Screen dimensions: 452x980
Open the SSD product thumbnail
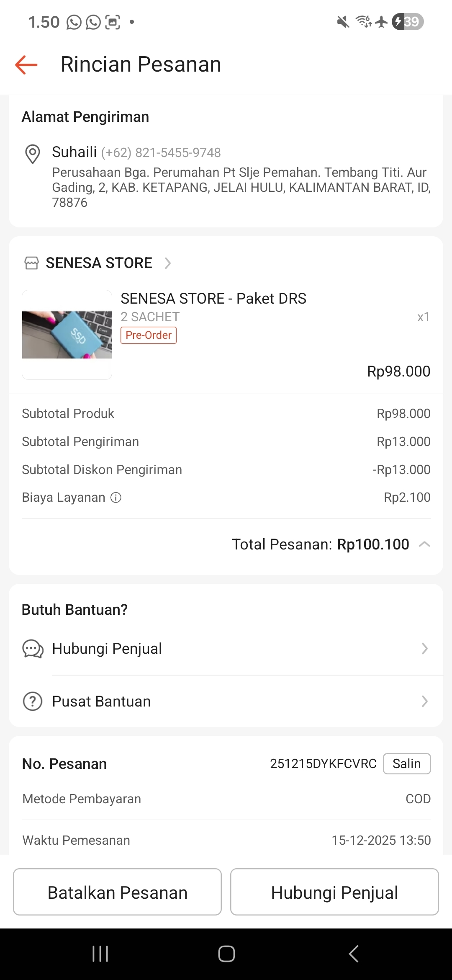[67, 335]
